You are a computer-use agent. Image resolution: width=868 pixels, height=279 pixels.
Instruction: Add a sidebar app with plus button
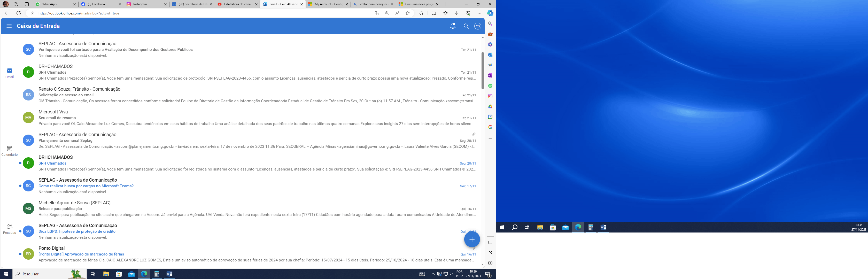[x=490, y=138]
